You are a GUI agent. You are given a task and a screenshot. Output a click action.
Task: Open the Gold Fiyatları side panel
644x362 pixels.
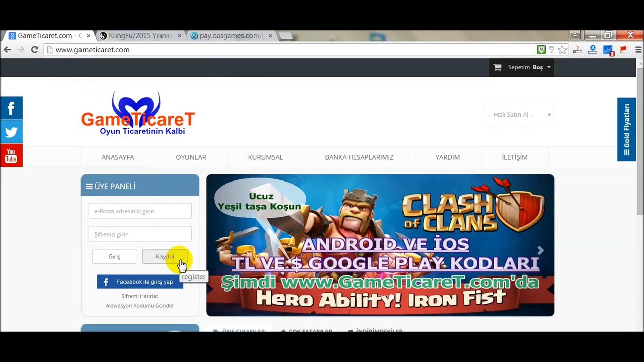coord(626,129)
